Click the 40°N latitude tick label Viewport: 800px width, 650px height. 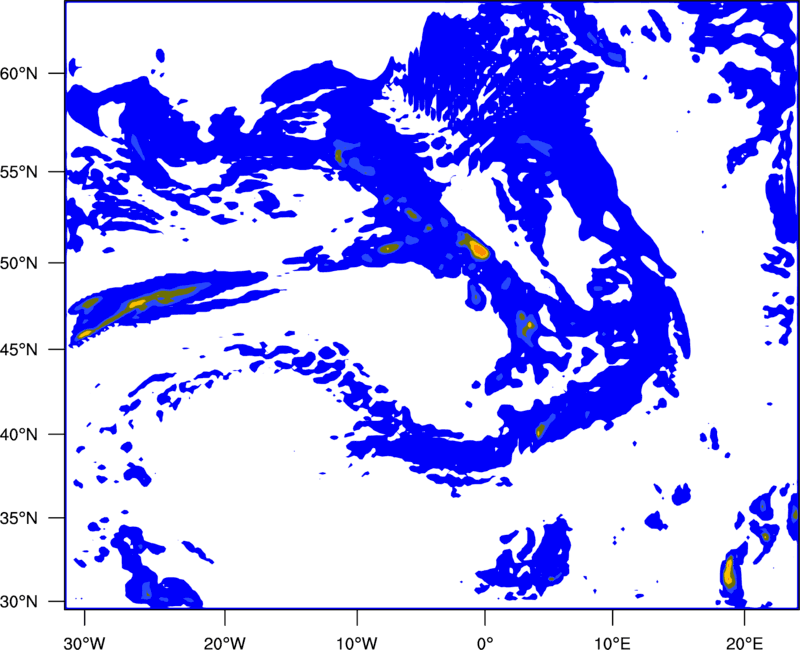(x=19, y=435)
